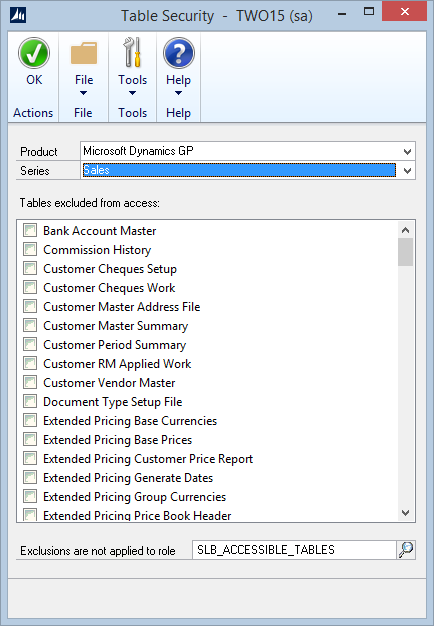Close the Table Security window
434x626 pixels.
405,11
